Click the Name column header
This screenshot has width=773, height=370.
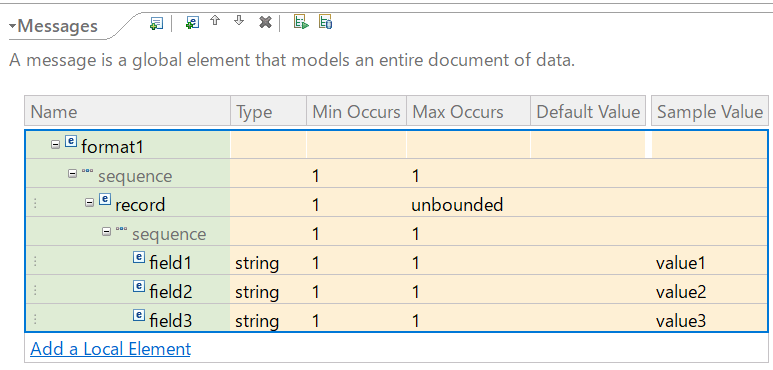tap(127, 112)
